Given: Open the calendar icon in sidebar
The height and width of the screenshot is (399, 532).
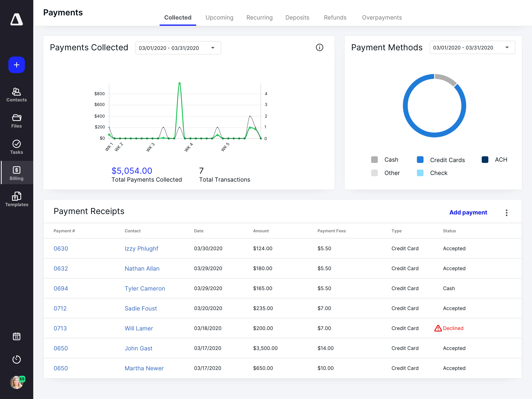Looking at the screenshot, I should [x=17, y=336].
